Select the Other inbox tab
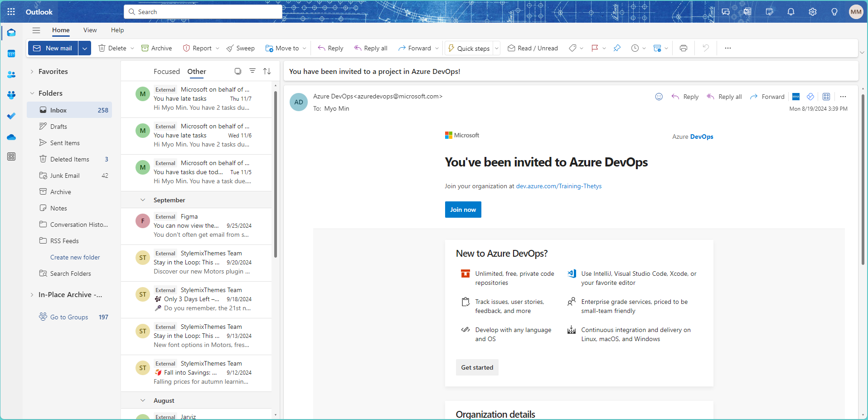Viewport: 868px width, 420px height. (197, 72)
